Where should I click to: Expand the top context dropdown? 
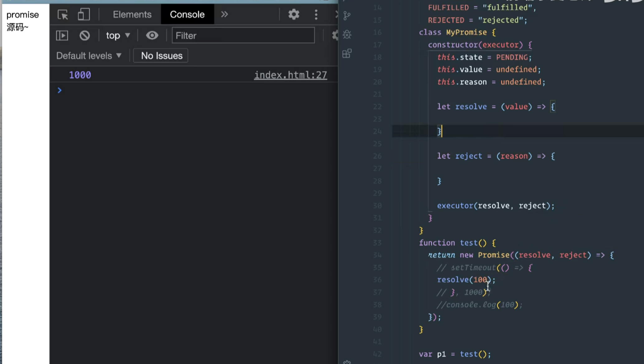(x=118, y=35)
